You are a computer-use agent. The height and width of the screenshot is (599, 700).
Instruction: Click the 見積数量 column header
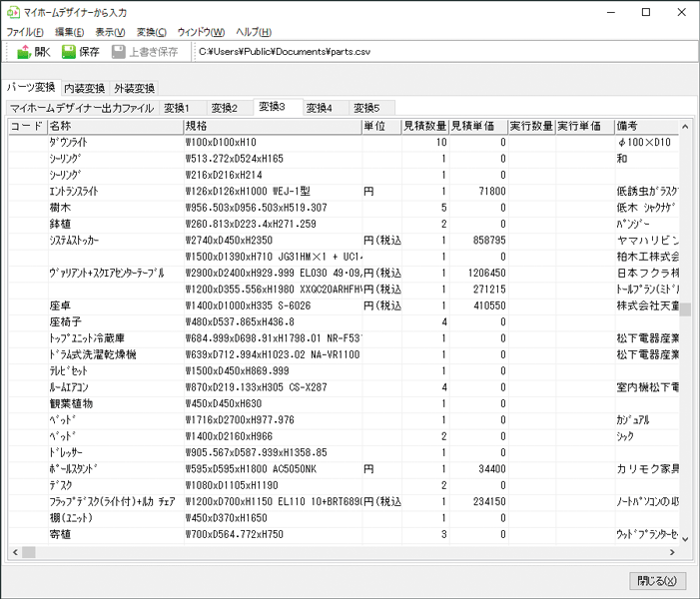[x=423, y=126]
